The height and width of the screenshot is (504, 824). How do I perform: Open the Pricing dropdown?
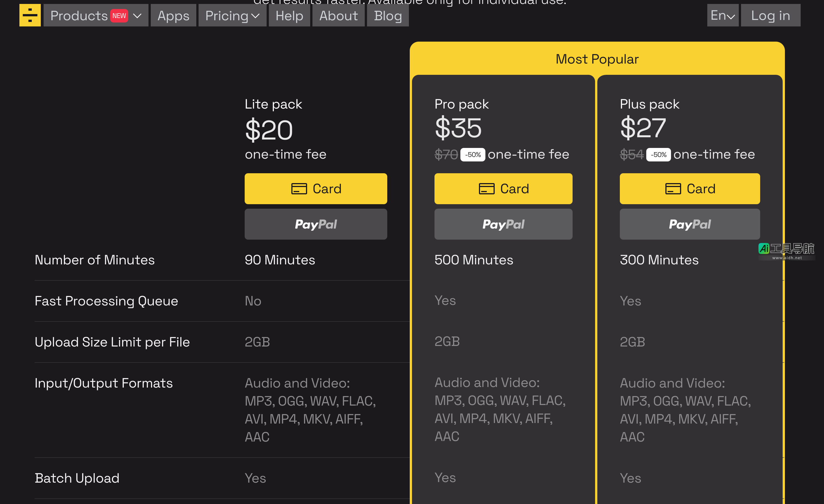coord(232,16)
